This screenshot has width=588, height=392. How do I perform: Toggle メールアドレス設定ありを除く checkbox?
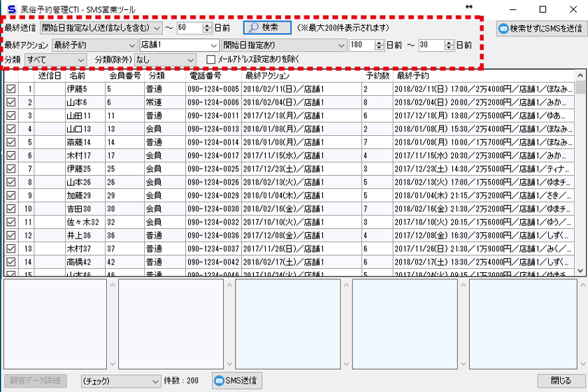point(210,60)
